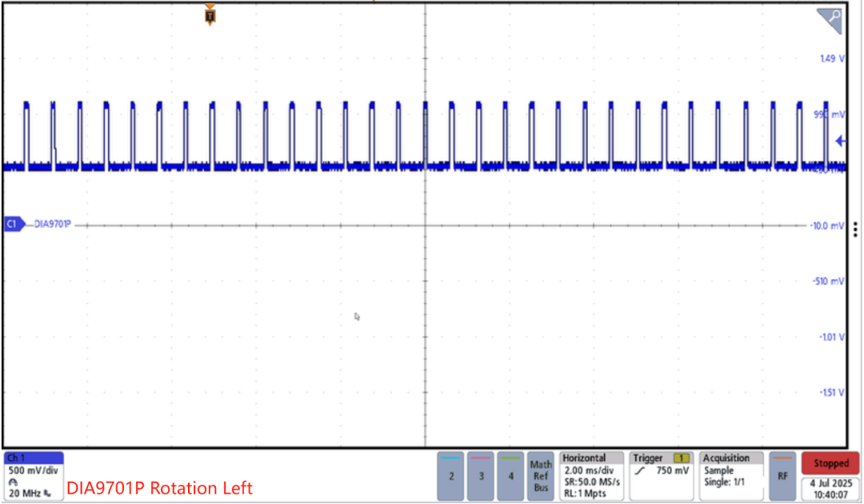Click the yellow trigger source 1 indicator
The height and width of the screenshot is (504, 864).
pos(681,458)
